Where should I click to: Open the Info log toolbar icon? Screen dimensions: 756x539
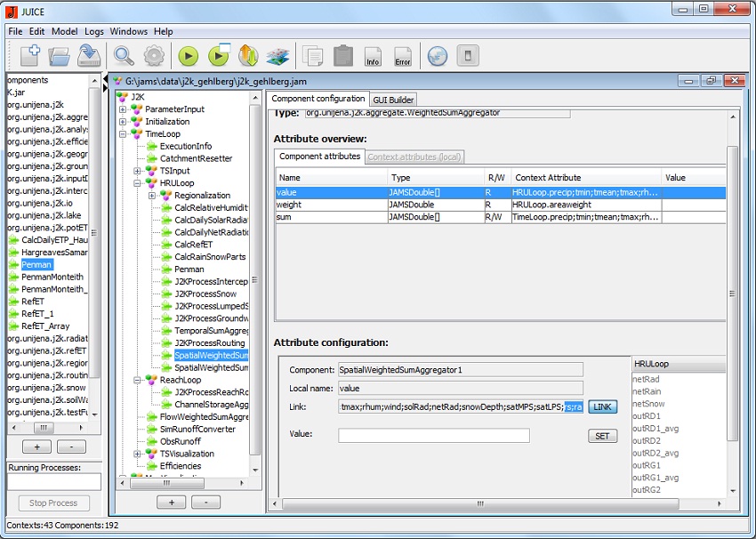click(373, 56)
